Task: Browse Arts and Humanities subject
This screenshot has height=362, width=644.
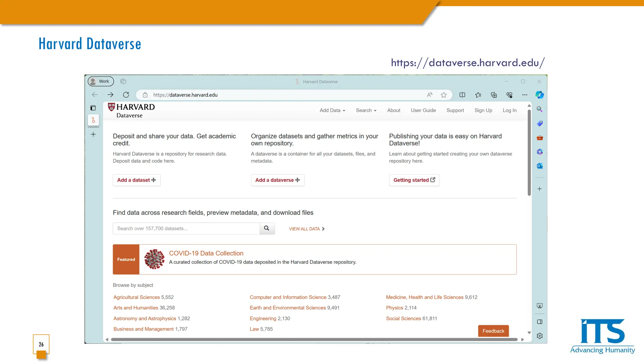Action: point(136,308)
